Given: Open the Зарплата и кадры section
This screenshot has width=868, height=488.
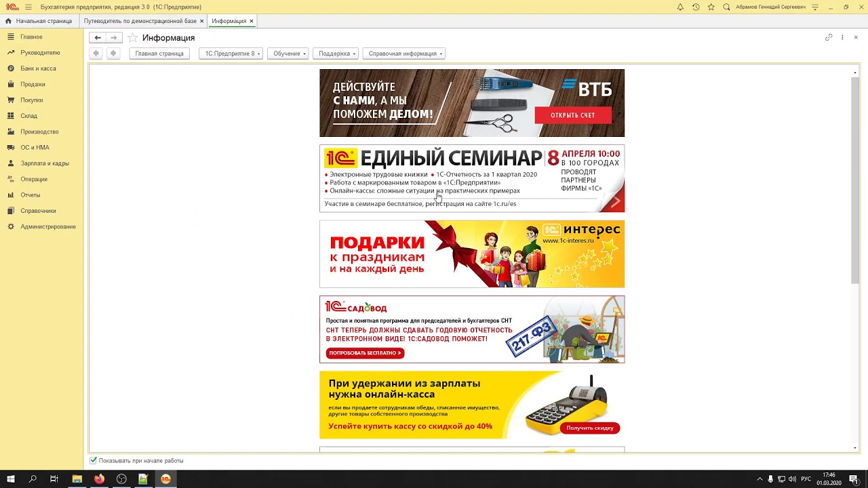Looking at the screenshot, I should (45, 163).
